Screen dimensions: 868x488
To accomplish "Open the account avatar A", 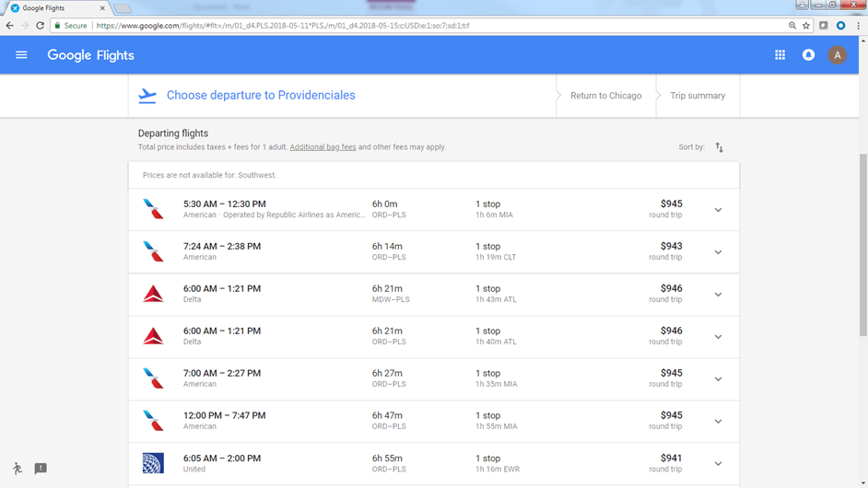I will click(x=837, y=54).
